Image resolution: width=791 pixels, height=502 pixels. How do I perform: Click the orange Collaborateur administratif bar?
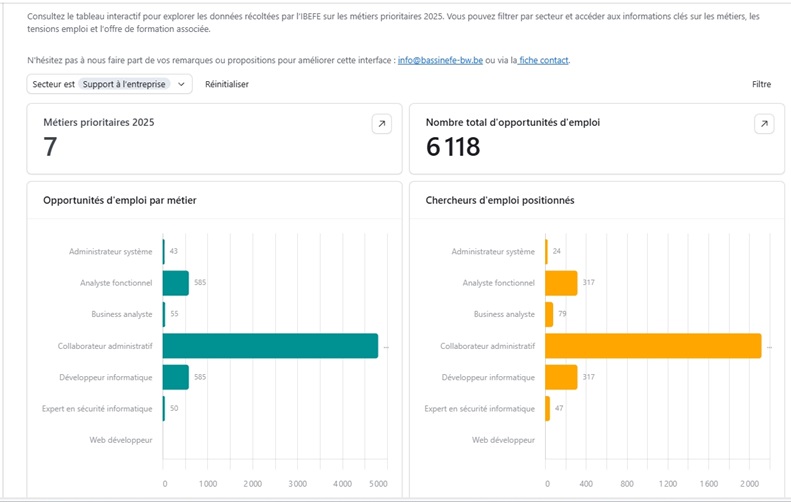point(653,346)
